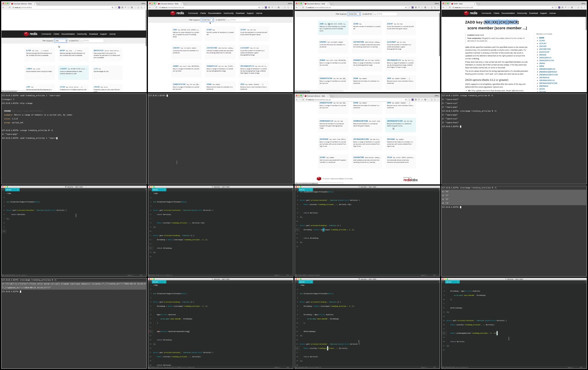The height and width of the screenshot is (370, 588).
Task: Bookmark the redis.io/commands#list page with star
Action: click(113, 8)
